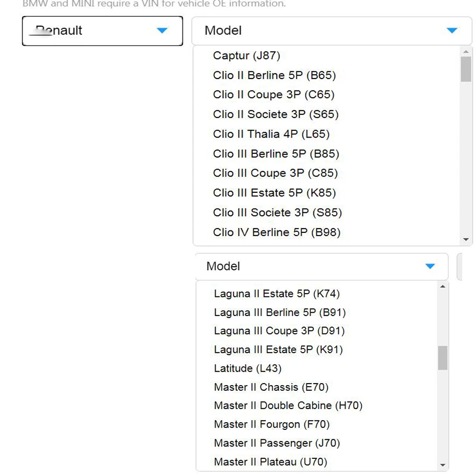Image resolution: width=476 pixels, height=476 pixels.
Task: Click the upper list scroll-down arrow
Action: (x=466, y=240)
